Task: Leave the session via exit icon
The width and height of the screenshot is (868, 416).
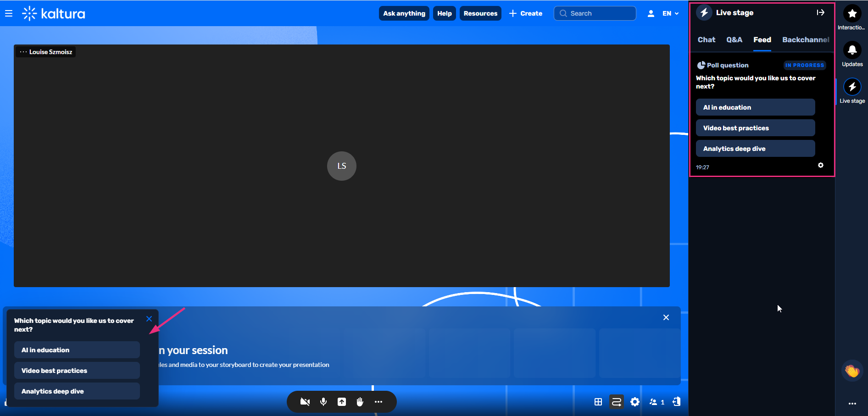Action: pyautogui.click(x=677, y=402)
